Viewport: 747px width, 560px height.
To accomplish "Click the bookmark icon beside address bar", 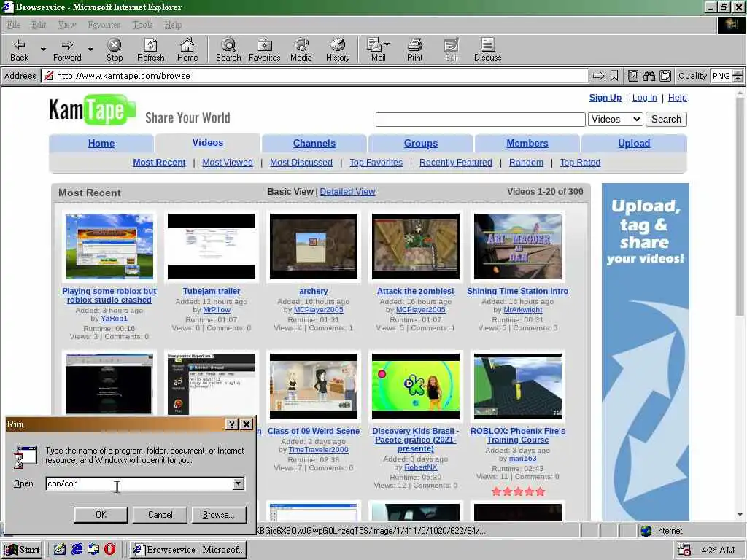I will 614,76.
